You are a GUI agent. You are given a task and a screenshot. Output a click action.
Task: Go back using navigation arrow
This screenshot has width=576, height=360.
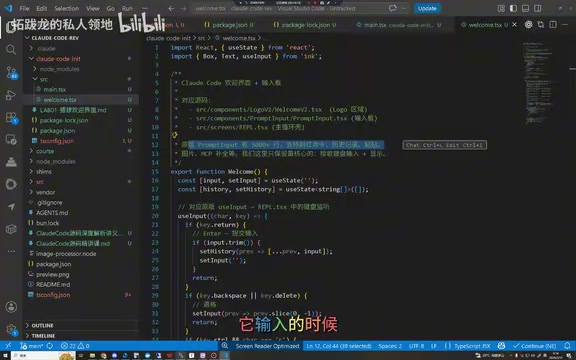pyautogui.click(x=171, y=8)
